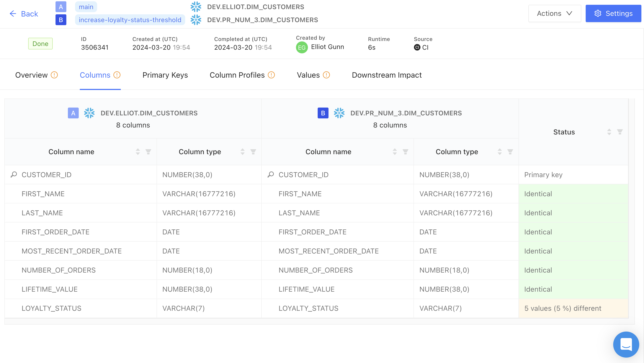Sort table A by Column name

click(138, 152)
